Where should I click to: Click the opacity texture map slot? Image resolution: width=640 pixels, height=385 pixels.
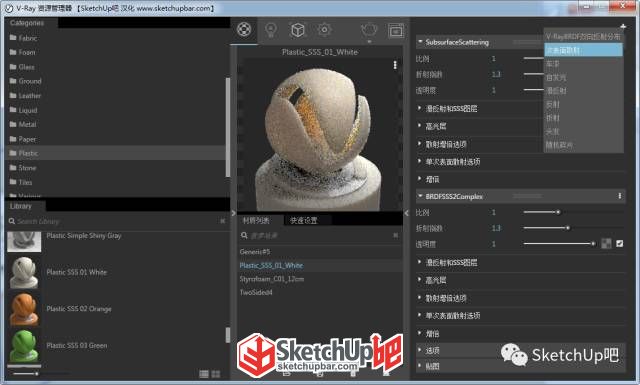[x=607, y=244]
